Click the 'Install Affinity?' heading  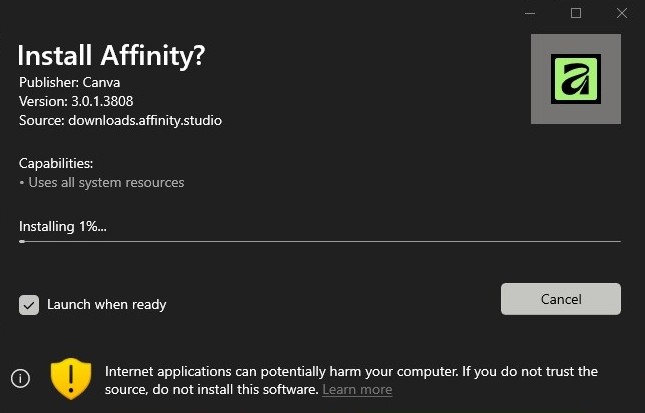111,55
